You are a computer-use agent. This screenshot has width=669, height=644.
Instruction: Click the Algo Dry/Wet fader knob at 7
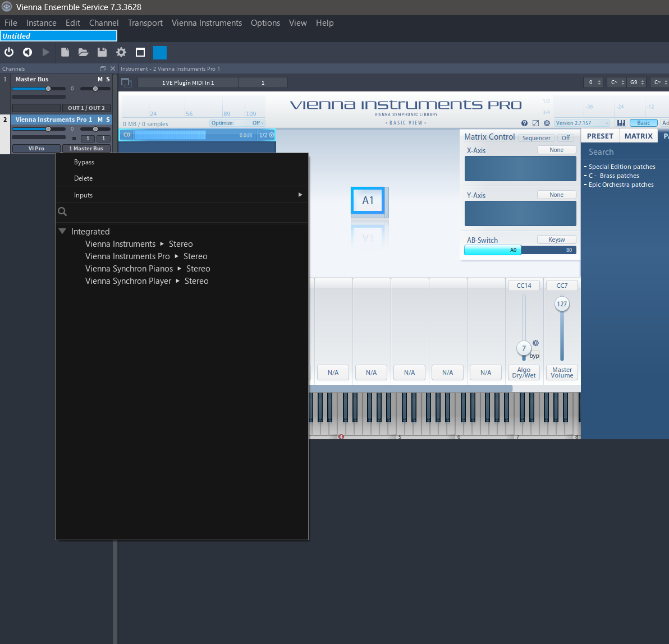pyautogui.click(x=524, y=348)
